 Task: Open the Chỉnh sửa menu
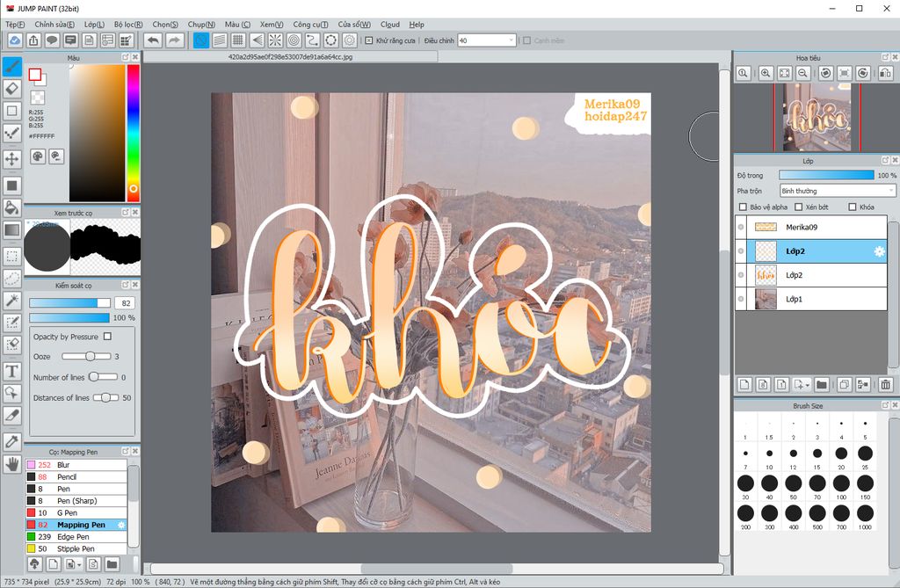54,24
